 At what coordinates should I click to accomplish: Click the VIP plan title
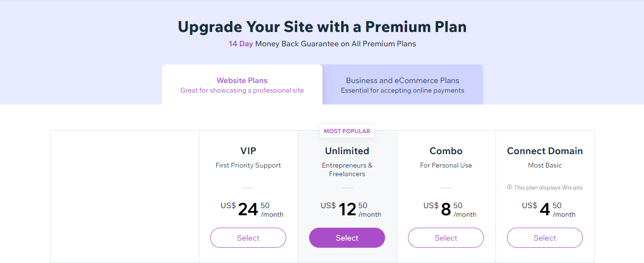[248, 151]
